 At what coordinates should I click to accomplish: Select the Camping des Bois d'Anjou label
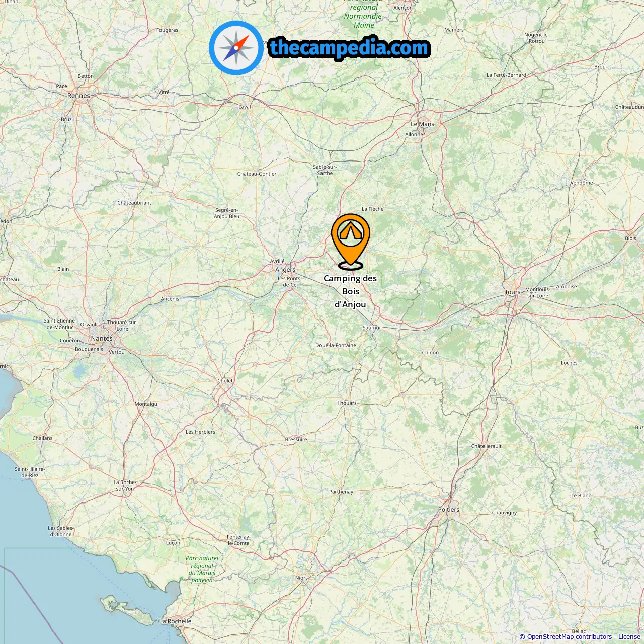pyautogui.click(x=350, y=291)
